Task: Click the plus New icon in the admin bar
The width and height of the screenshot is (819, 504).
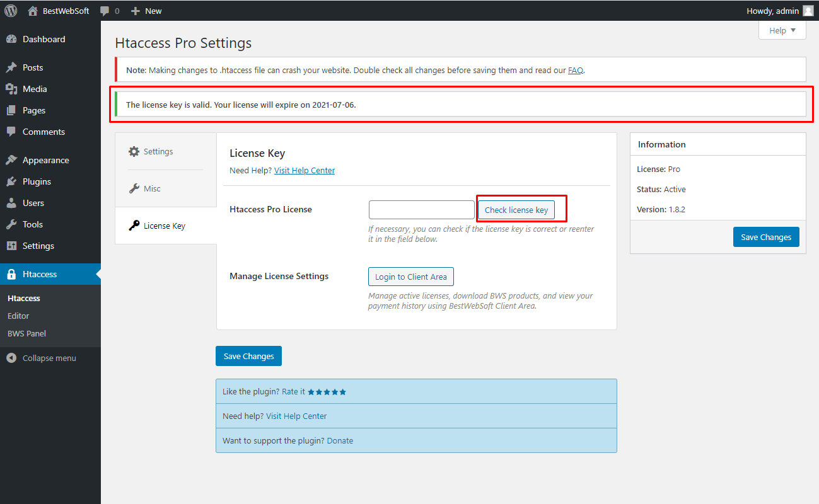Action: 135,11
